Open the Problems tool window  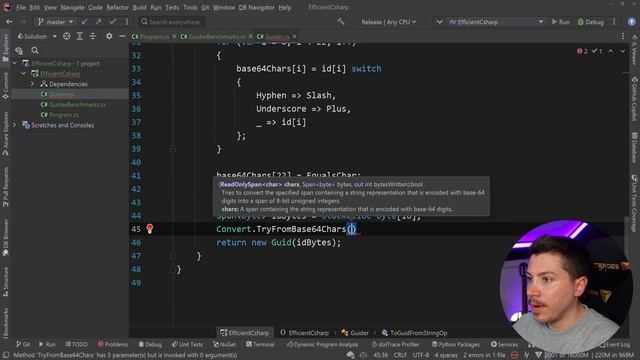pos(113,344)
